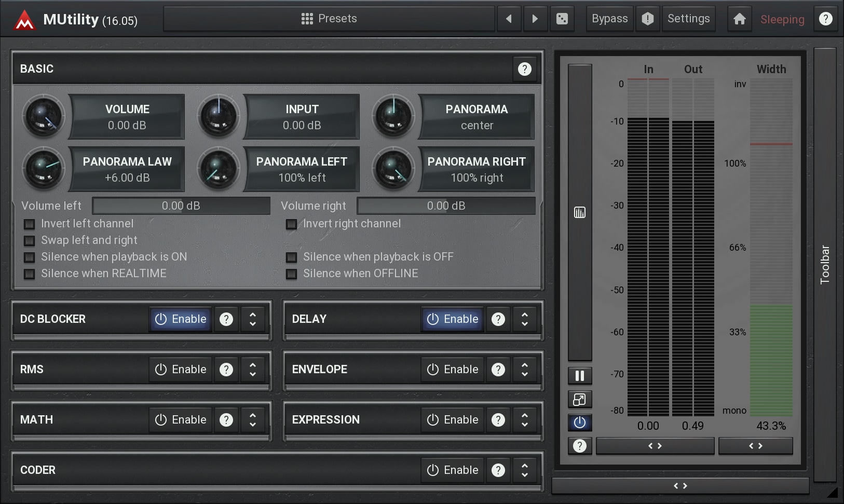Toggle the Bypass button
Image resolution: width=844 pixels, height=504 pixels.
click(610, 19)
